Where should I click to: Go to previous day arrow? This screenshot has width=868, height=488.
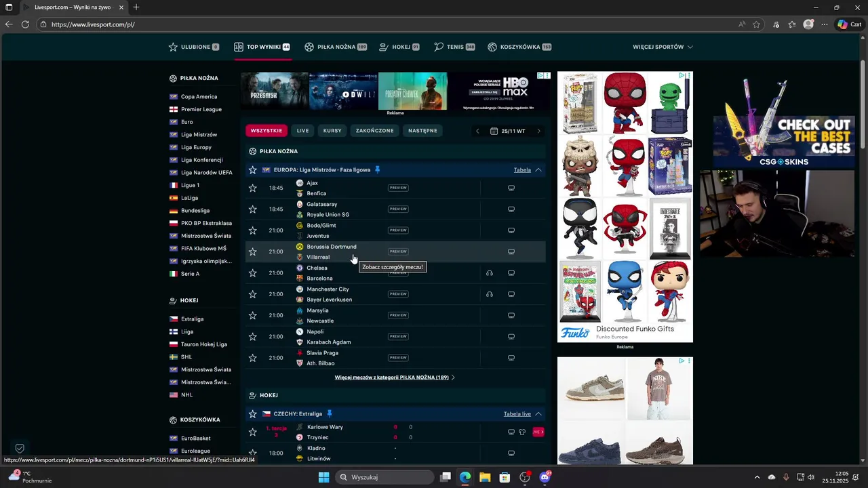click(x=477, y=131)
